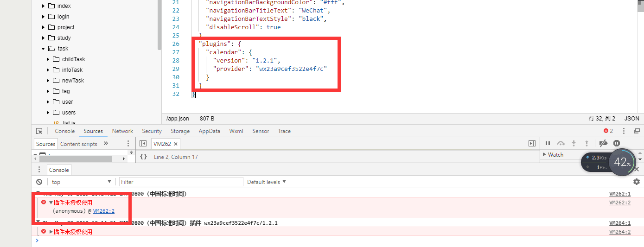Image resolution: width=644 pixels, height=247 pixels.
Task: Open devtools more options menu beside error count
Action: coord(624,131)
